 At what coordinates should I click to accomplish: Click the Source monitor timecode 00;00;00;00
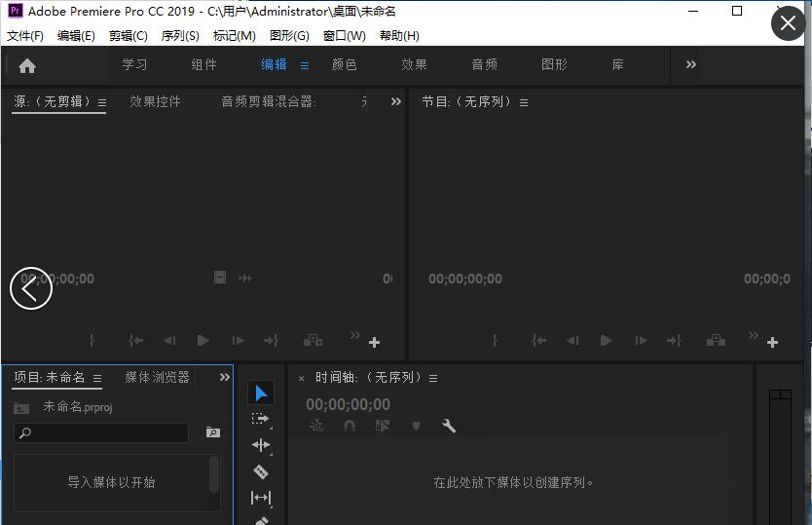(57, 279)
